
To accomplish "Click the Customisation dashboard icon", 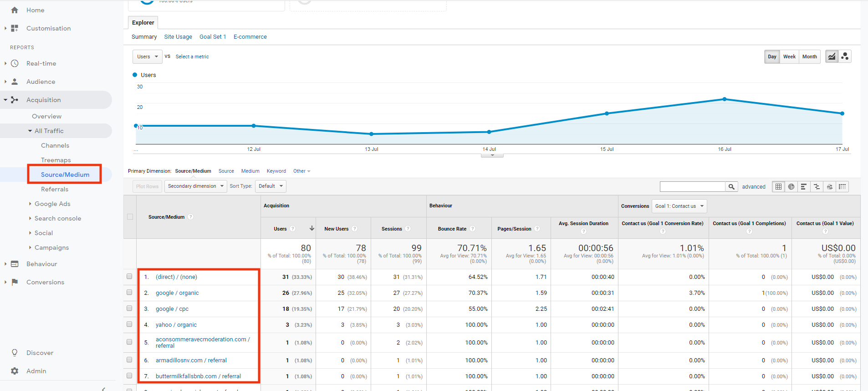I will click(15, 28).
